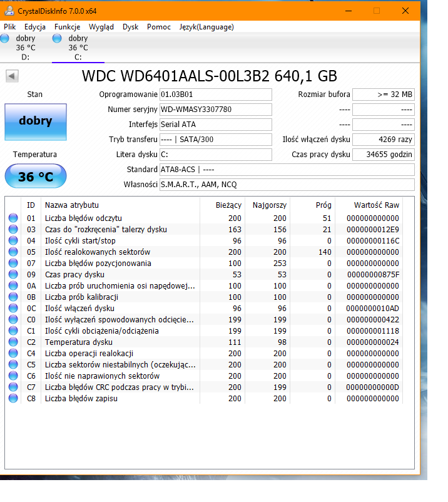Select the row Liczba prób kalibracji
Viewport: 448px width, 502px height.
pyautogui.click(x=204, y=297)
